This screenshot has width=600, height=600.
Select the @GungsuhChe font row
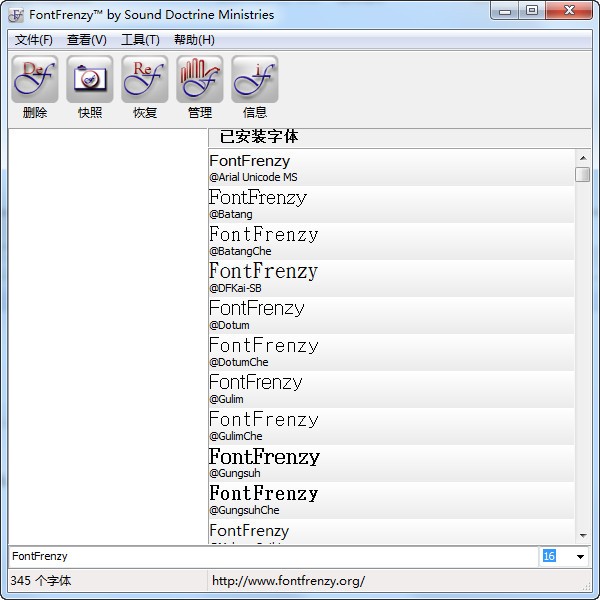(x=391, y=501)
